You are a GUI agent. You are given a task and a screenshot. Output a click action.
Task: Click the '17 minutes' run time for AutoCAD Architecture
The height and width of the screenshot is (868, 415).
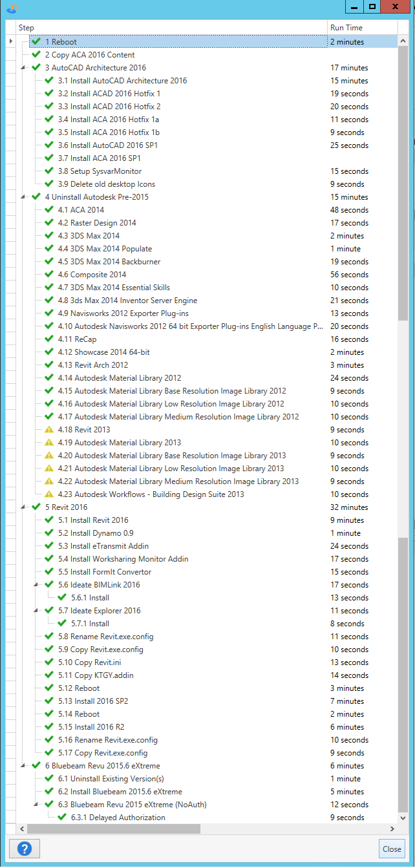(349, 68)
